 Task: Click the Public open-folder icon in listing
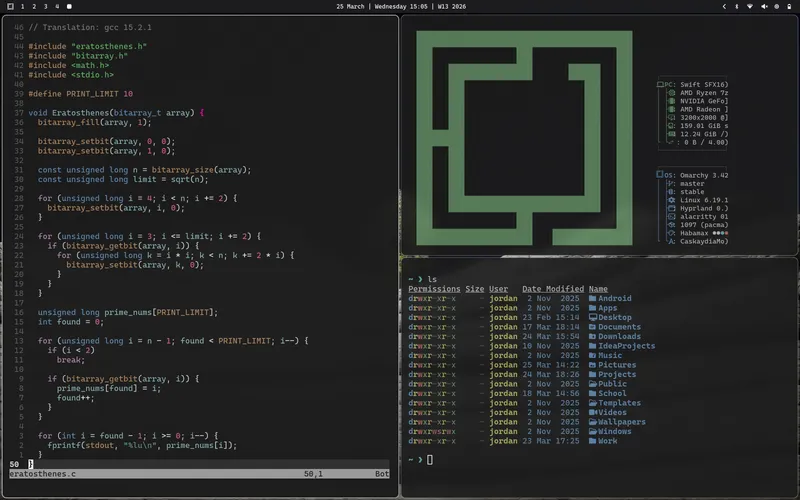click(x=592, y=384)
